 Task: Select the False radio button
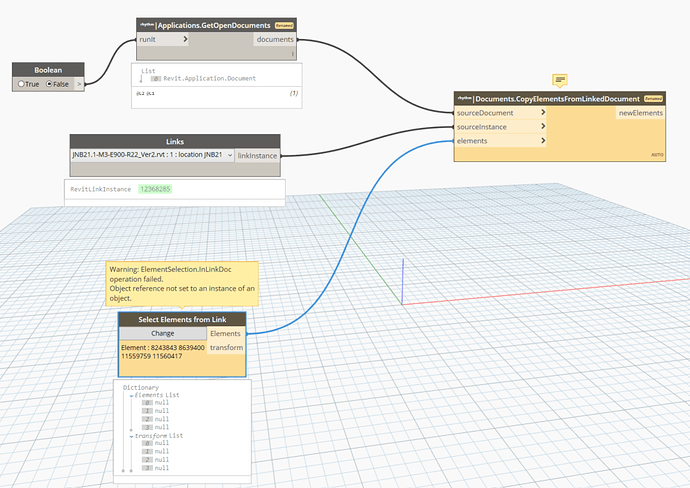tap(50, 85)
